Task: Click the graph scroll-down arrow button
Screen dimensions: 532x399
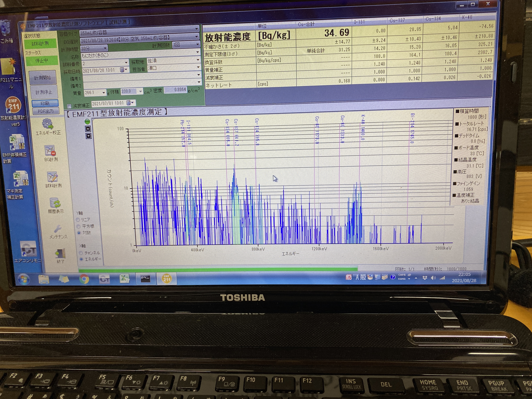Action: [x=89, y=136]
